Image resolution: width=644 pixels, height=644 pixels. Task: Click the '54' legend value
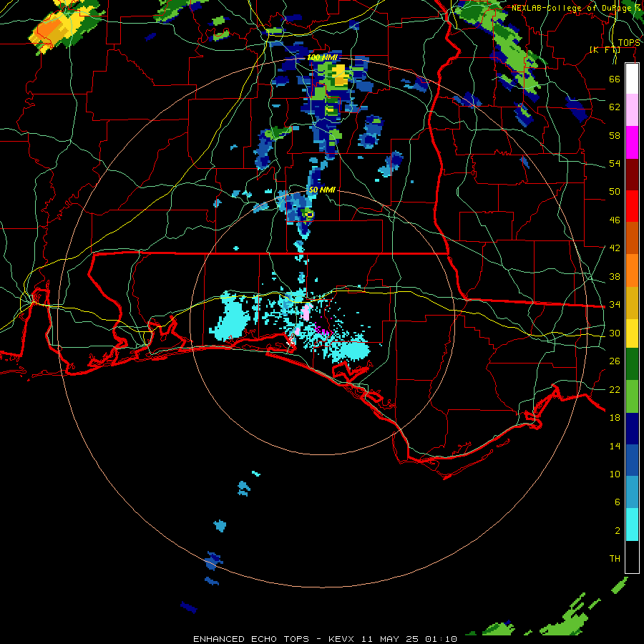coord(615,163)
